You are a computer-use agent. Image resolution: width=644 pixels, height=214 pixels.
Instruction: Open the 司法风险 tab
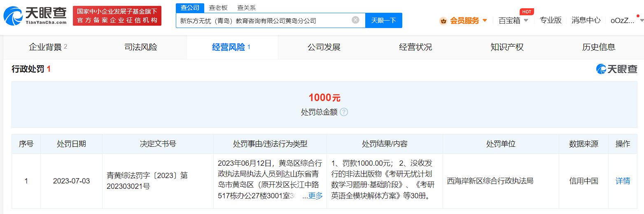point(141,47)
